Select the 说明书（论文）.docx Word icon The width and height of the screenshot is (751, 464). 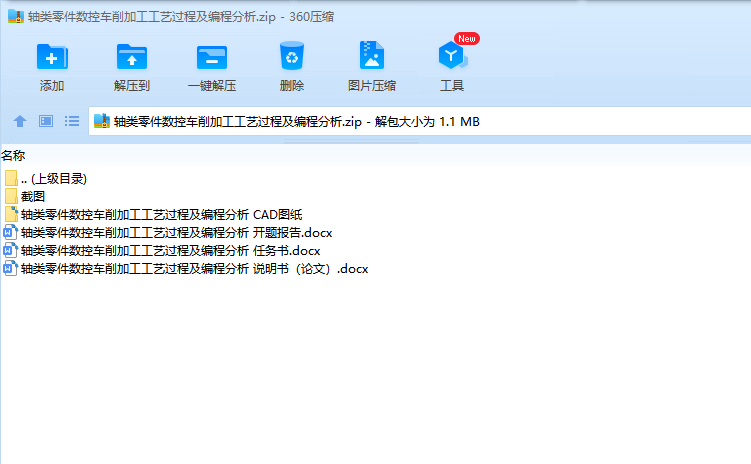(11, 269)
